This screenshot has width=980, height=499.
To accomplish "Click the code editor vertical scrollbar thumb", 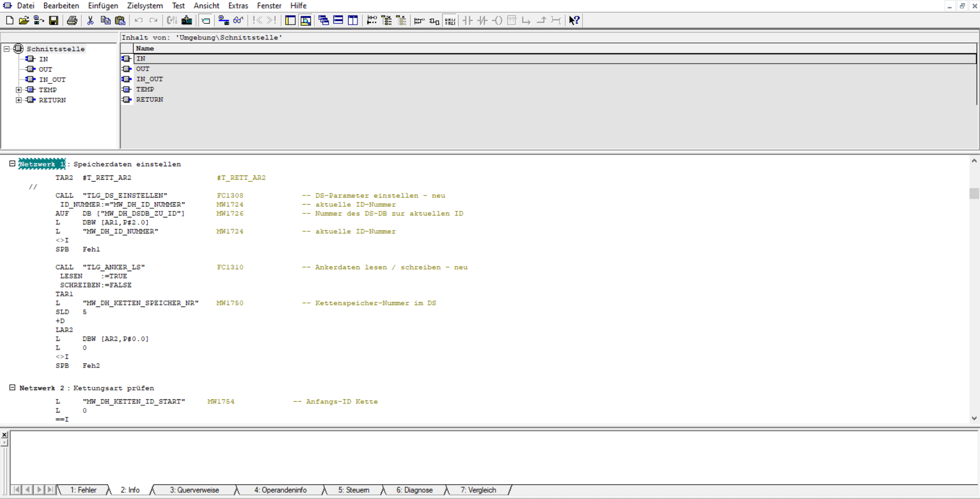I will [x=974, y=193].
